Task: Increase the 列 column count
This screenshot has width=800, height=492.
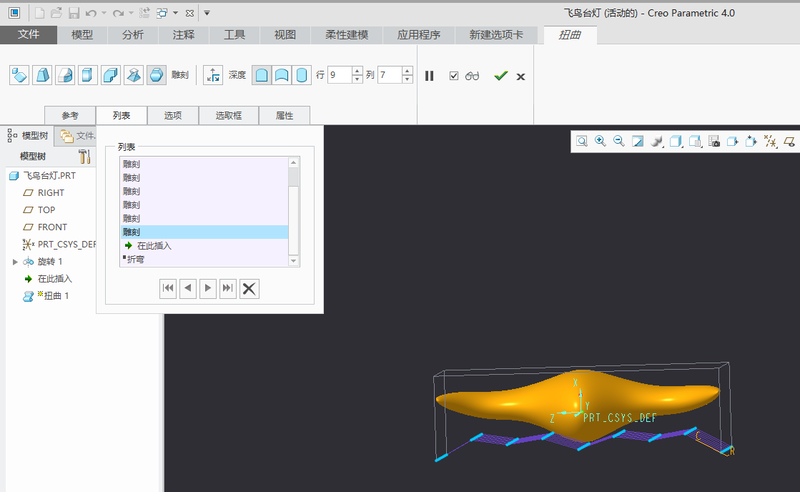Action: (x=407, y=71)
